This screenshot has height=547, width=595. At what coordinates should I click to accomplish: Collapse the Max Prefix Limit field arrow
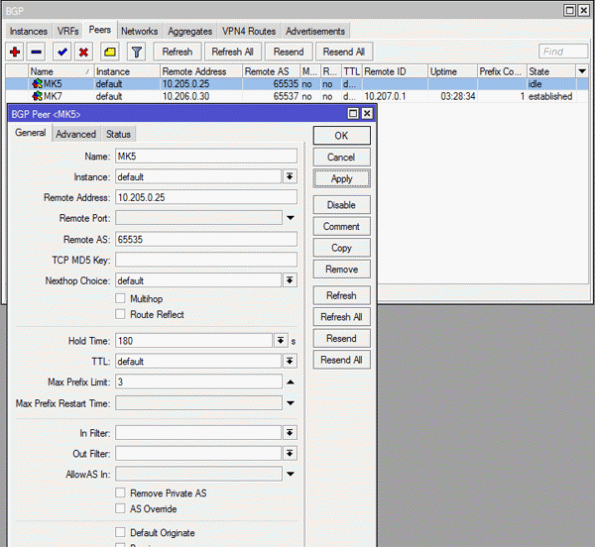coord(290,382)
